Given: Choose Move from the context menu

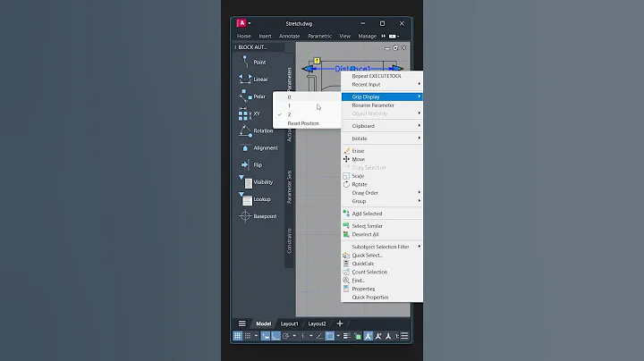Looking at the screenshot, I should click(382, 159).
